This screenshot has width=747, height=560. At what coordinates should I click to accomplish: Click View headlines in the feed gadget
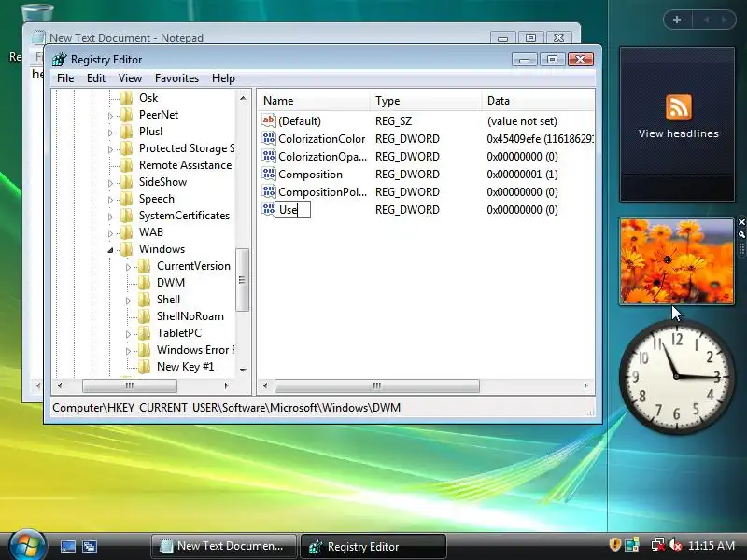[x=679, y=133]
